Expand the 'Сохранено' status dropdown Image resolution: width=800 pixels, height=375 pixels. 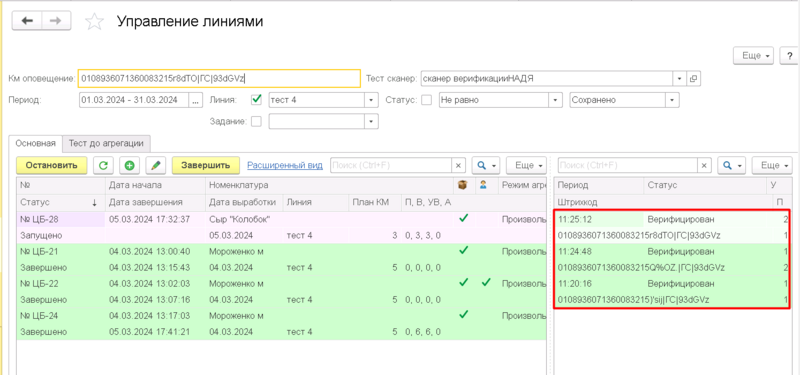point(672,100)
